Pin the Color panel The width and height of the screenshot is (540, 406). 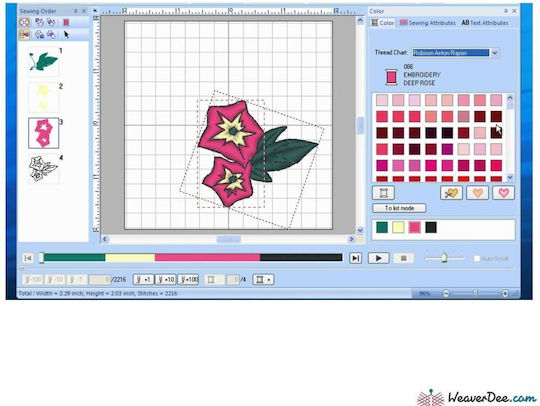(506, 11)
